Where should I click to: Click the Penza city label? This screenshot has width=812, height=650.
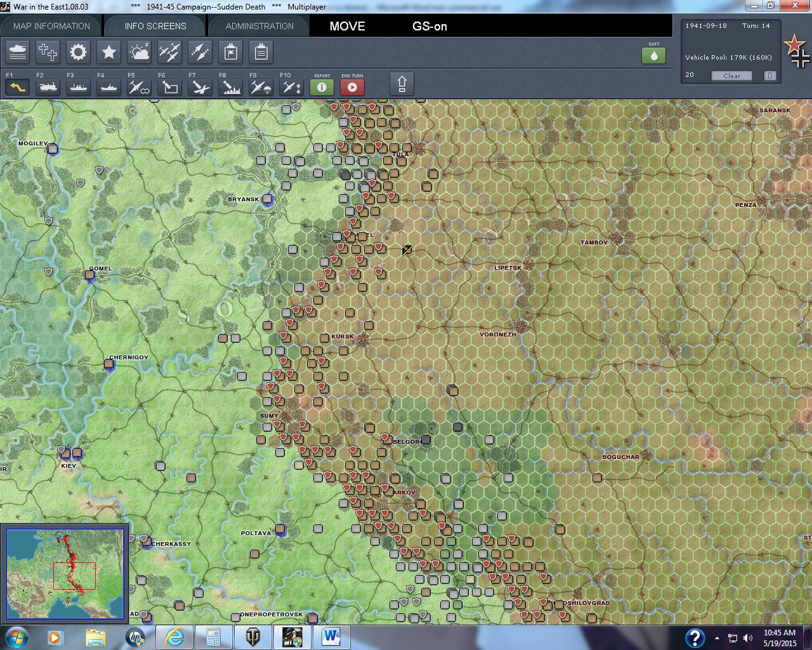[745, 205]
